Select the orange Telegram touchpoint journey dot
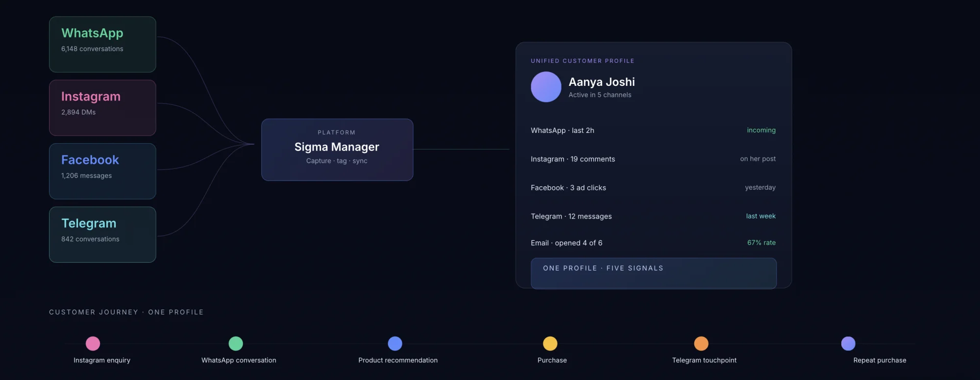 point(701,343)
